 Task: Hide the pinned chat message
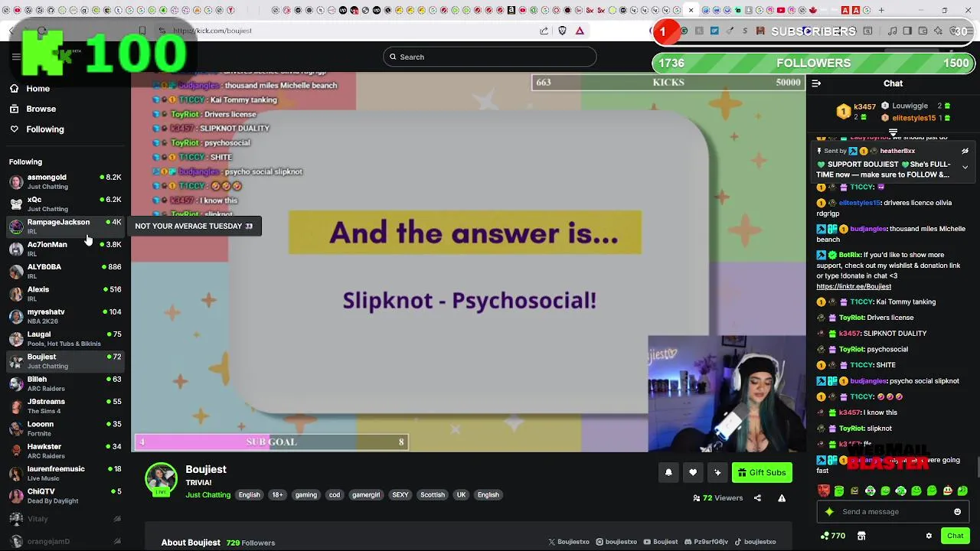965,152
